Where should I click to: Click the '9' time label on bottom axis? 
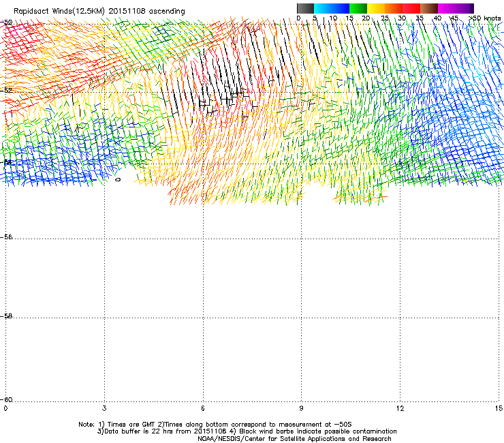pyautogui.click(x=301, y=408)
